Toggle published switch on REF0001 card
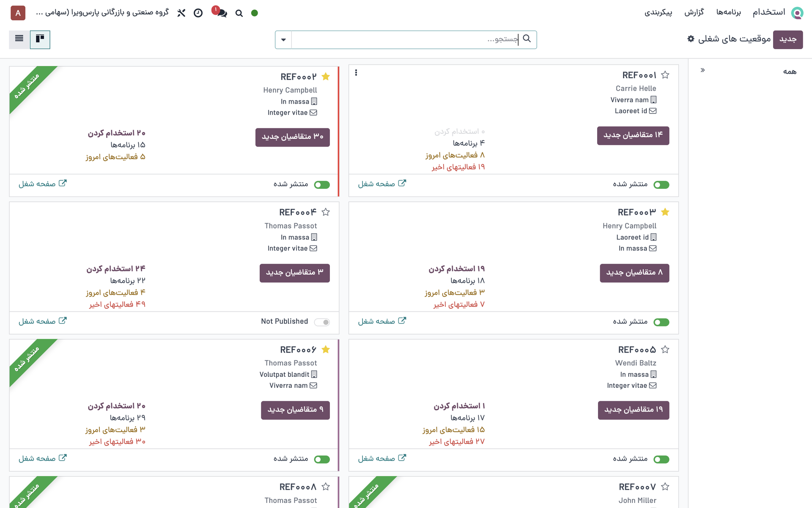The height and width of the screenshot is (508, 812). pyautogui.click(x=661, y=185)
